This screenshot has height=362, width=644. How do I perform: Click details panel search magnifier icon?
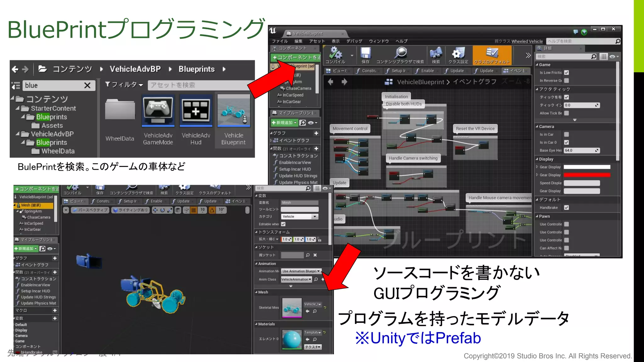point(593,57)
